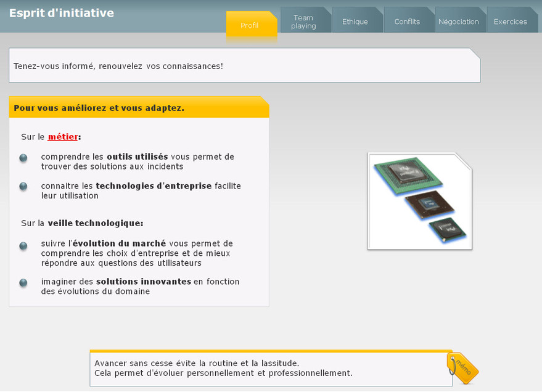Image resolution: width=542 pixels, height=392 pixels.
Task: Click the bold 'solutions innovantes' text
Action: [x=144, y=282]
